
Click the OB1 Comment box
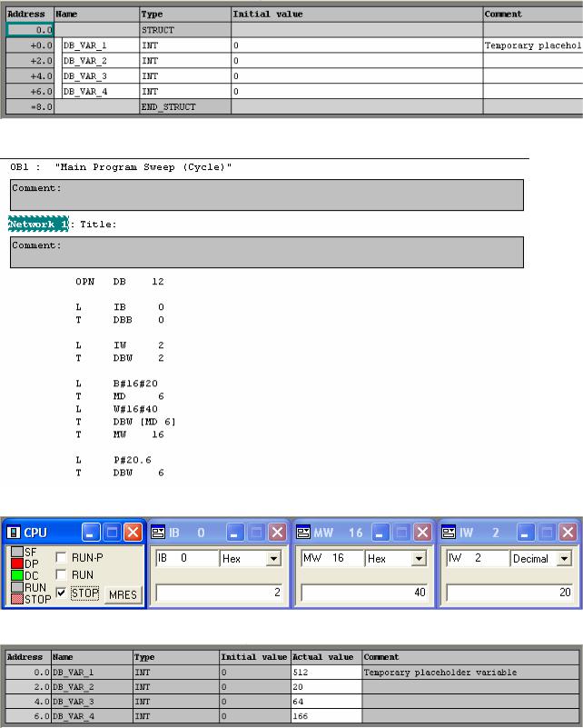267,195
